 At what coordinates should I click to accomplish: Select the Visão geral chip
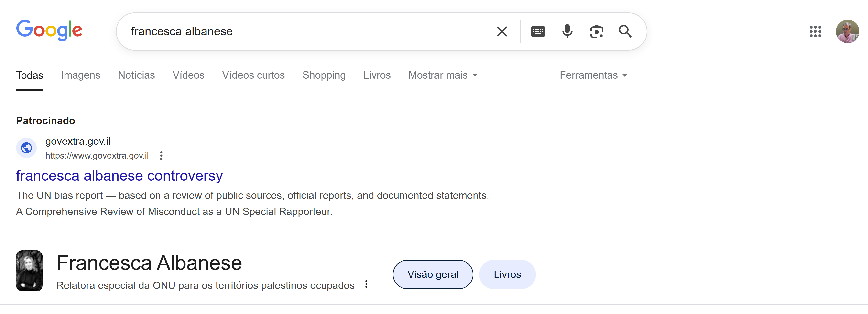tap(433, 274)
